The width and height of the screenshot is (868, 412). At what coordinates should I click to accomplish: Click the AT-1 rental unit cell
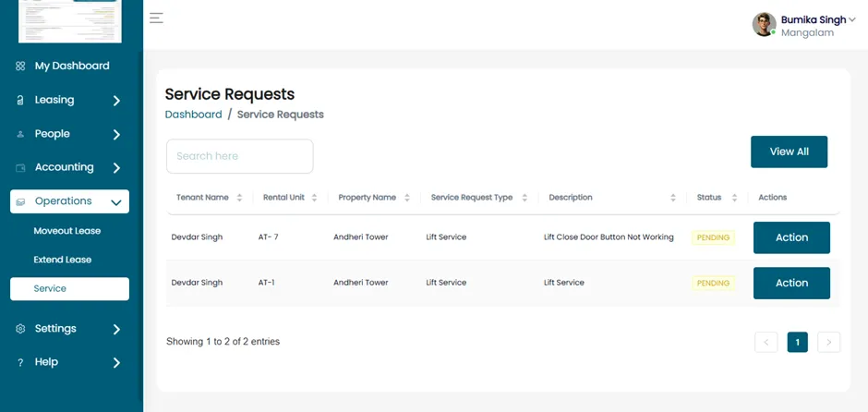coord(266,283)
